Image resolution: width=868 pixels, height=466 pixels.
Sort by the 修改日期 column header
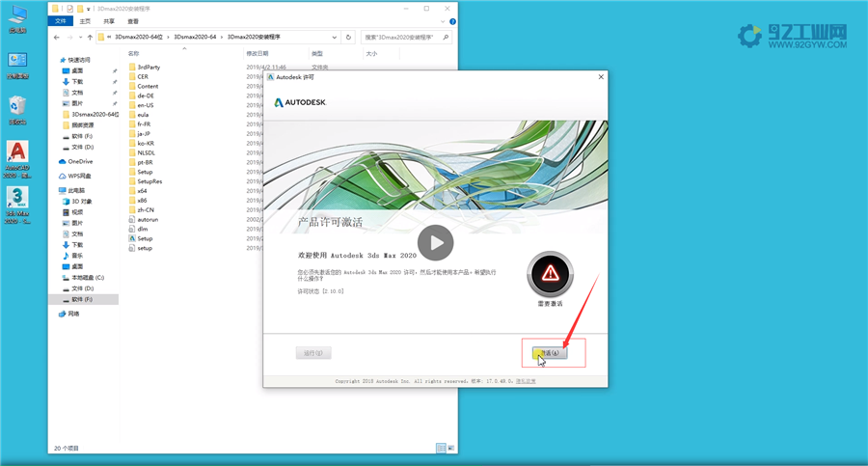pos(258,54)
